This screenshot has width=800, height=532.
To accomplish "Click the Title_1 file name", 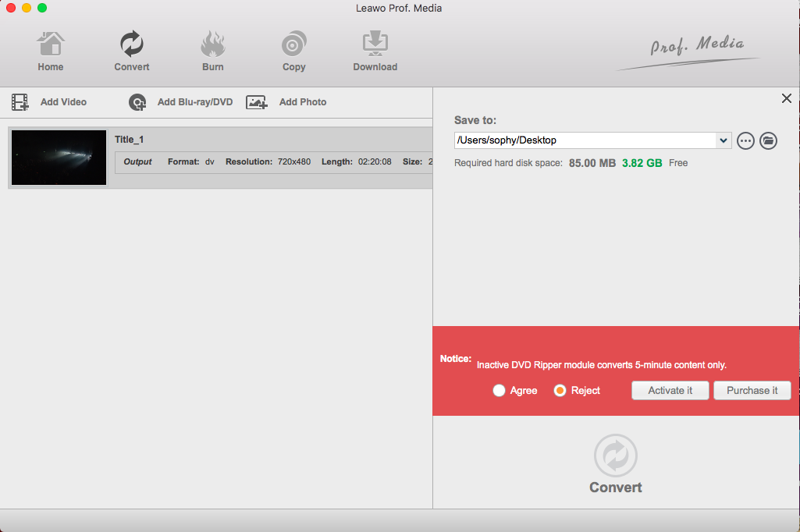I will [x=129, y=140].
